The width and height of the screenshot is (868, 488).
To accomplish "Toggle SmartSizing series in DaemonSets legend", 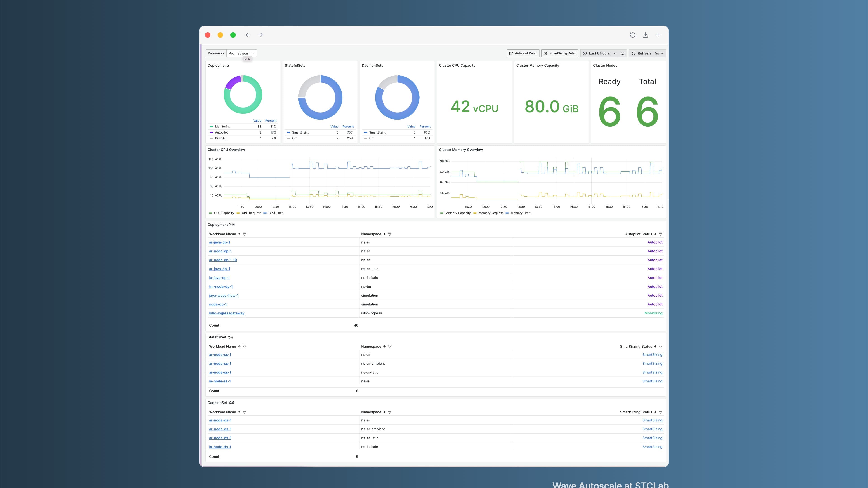I will pos(377,132).
